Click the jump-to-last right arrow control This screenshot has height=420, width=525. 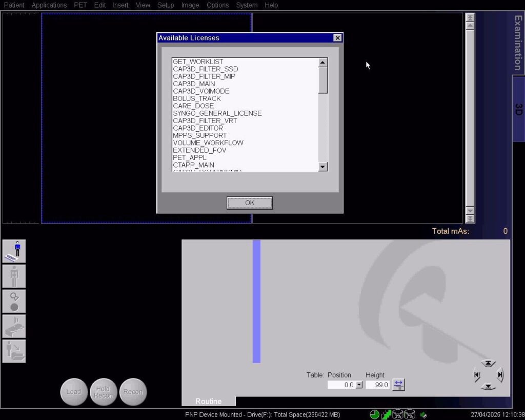tap(499, 375)
